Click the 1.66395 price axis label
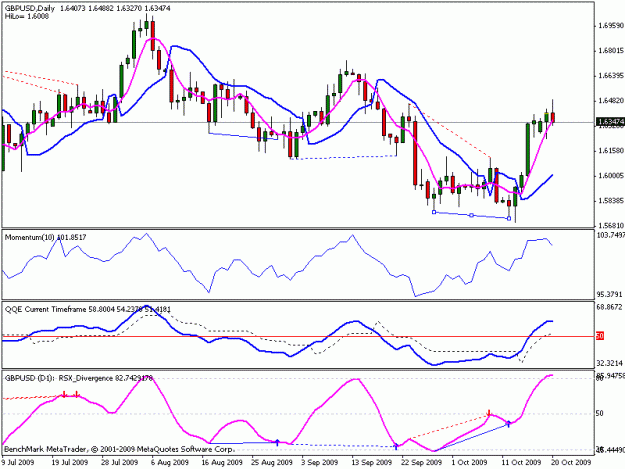Viewport: 625px width, 469px height. tap(611, 76)
